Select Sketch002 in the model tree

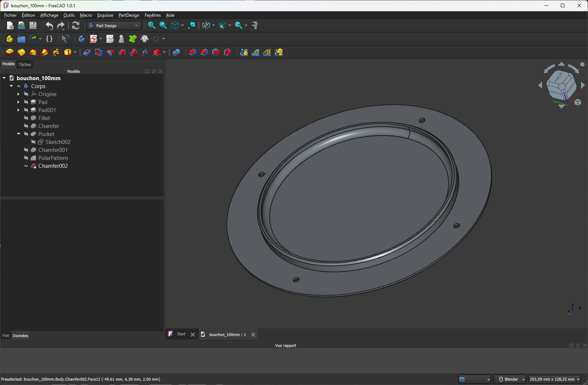[58, 142]
